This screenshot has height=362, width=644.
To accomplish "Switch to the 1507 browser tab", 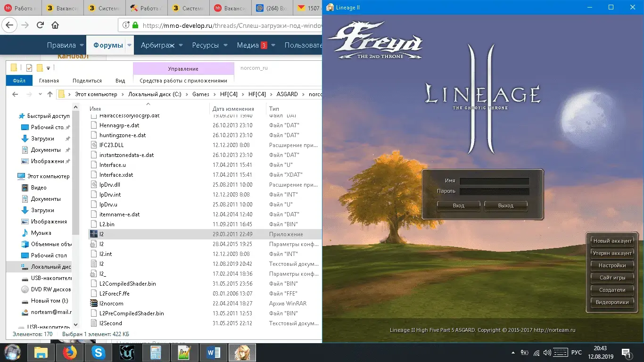I will pos(308,8).
